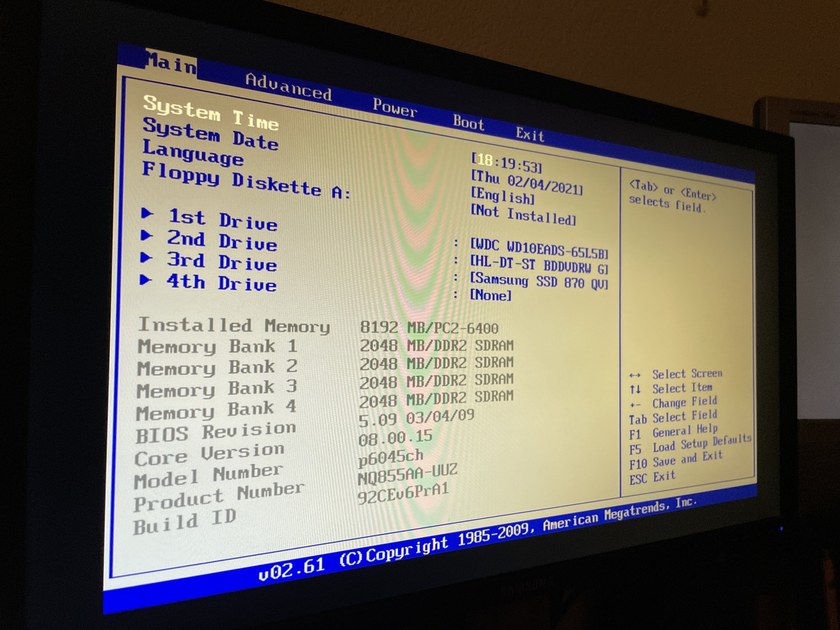Click the 4th drive None value
This screenshot has width=840, height=630.
point(491,295)
